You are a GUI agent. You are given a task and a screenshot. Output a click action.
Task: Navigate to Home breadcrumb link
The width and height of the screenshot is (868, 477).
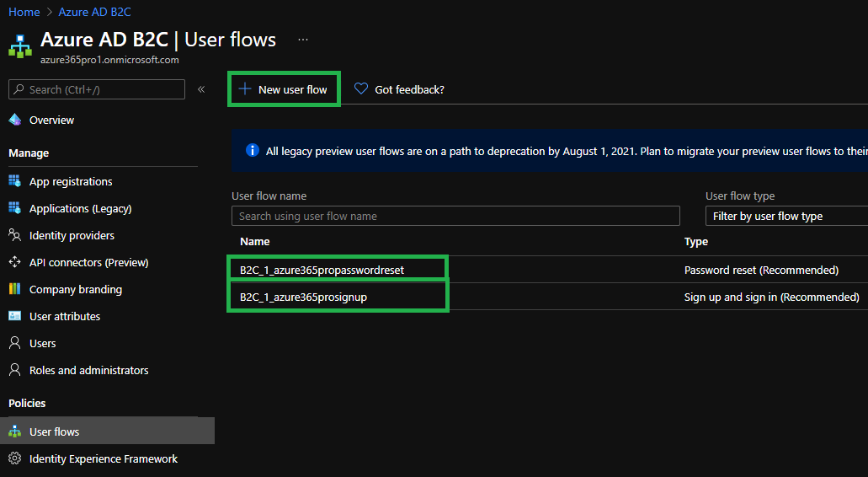coord(24,12)
